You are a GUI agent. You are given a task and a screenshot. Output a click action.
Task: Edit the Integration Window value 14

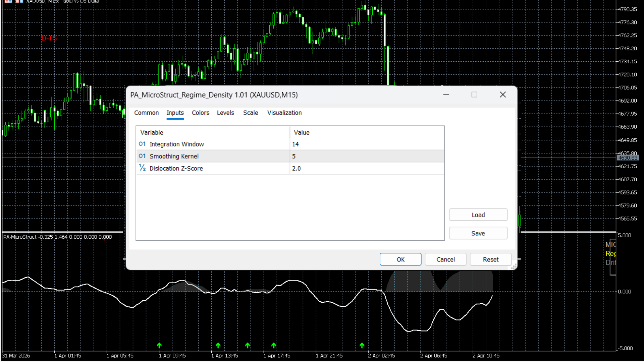tap(367, 144)
